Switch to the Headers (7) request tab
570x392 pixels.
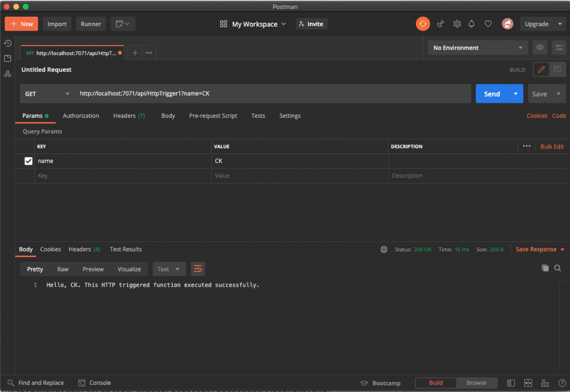click(x=129, y=116)
